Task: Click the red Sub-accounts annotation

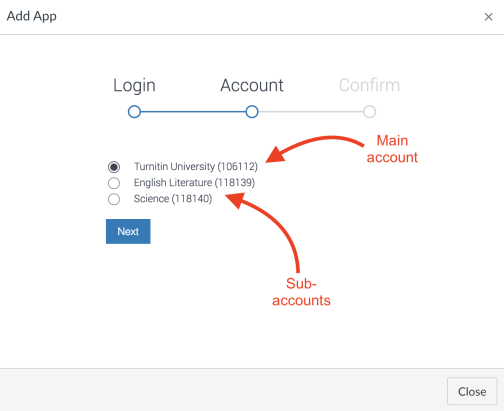Action: [301, 292]
